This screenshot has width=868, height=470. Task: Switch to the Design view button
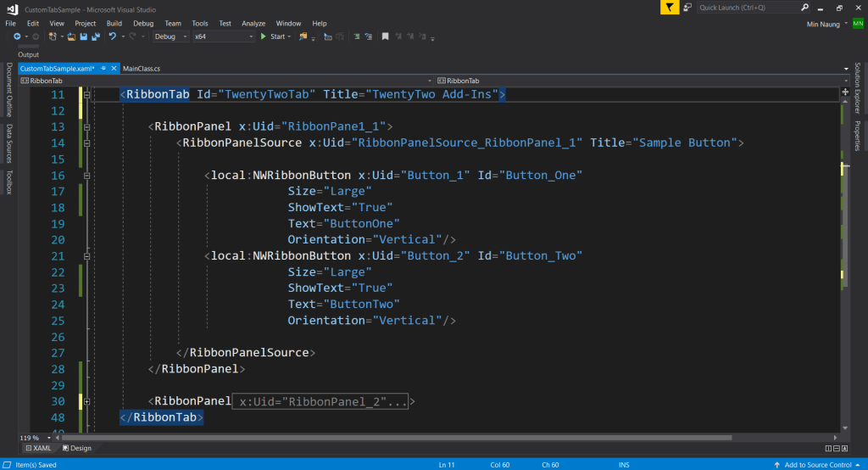(x=77, y=448)
